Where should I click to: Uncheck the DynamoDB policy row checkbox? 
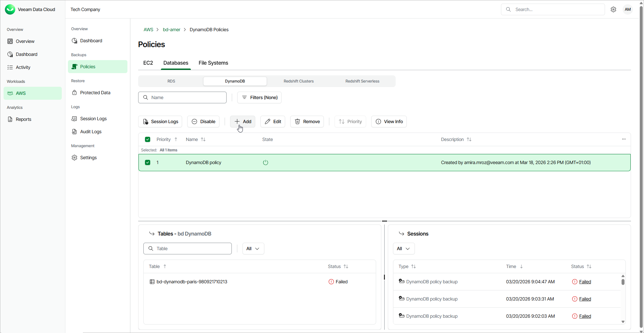click(148, 162)
